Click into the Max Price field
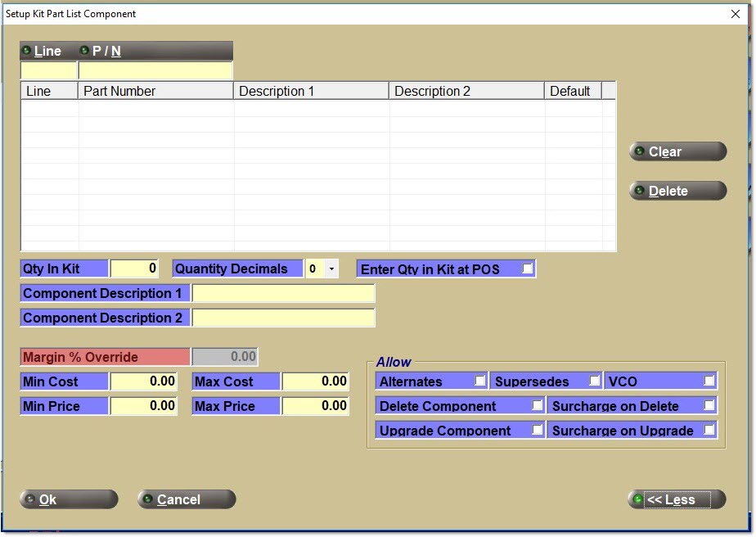This screenshot has width=756, height=537. click(315, 406)
